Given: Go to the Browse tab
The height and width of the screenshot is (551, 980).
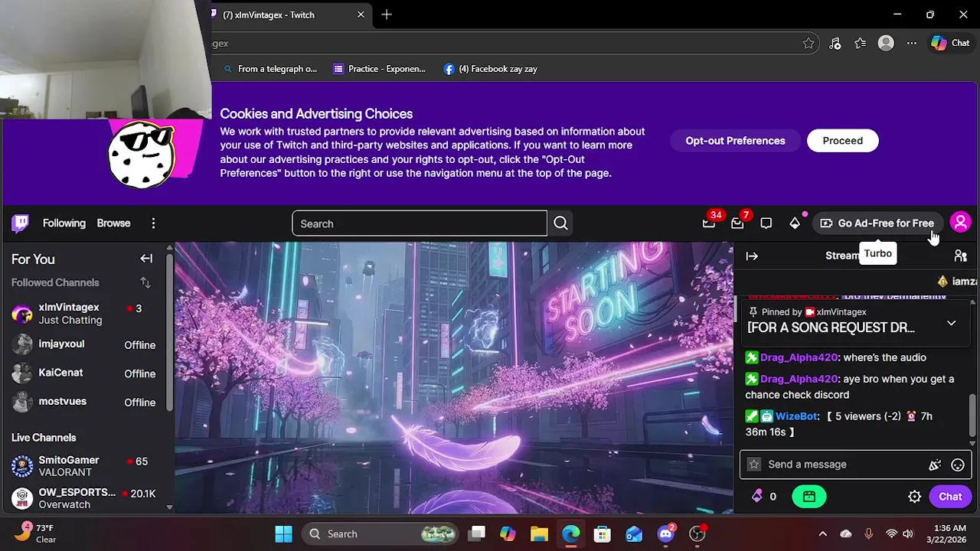Looking at the screenshot, I should point(113,223).
